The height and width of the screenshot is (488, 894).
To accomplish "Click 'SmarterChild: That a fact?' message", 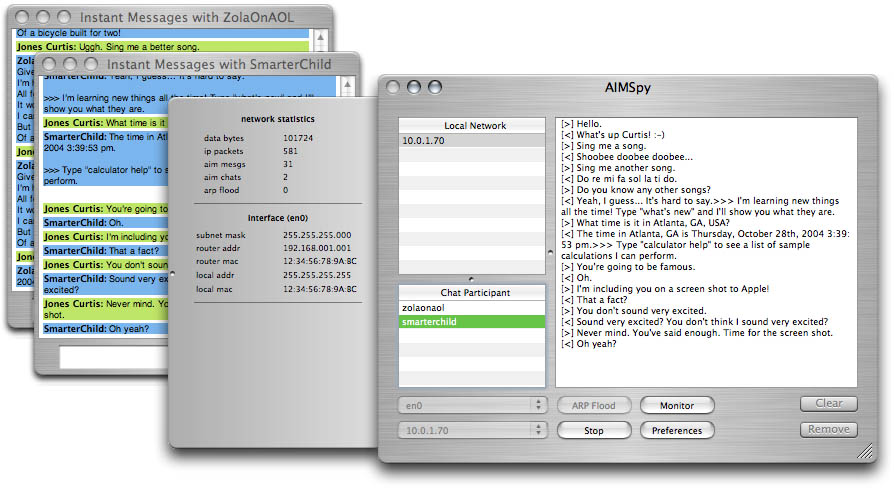I will click(x=105, y=251).
